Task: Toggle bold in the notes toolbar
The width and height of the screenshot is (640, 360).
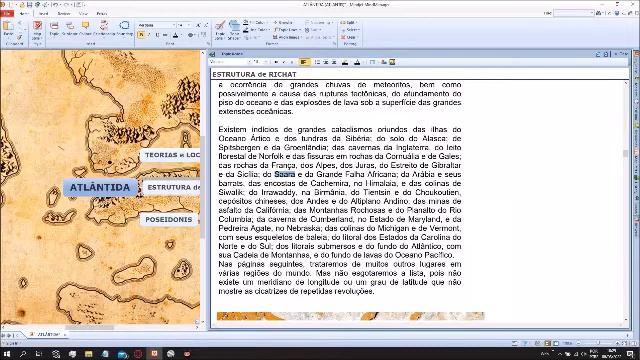Action: point(276,62)
